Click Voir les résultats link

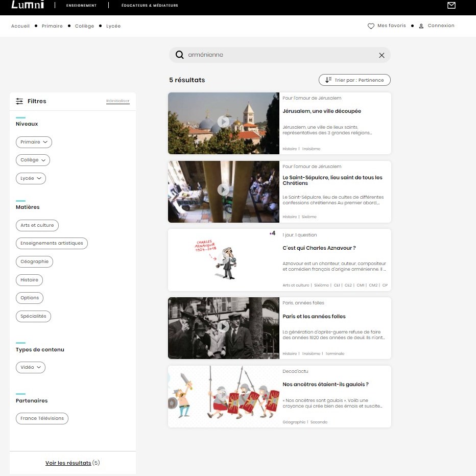68,463
